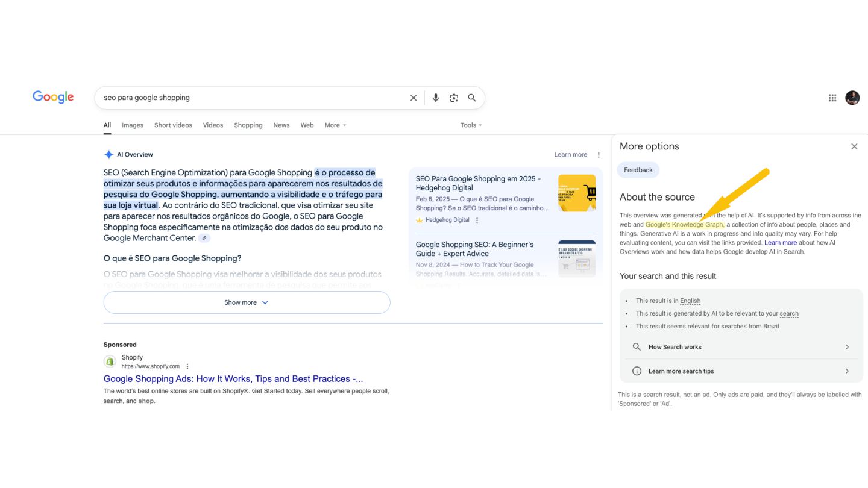
Task: Switch to the Shopping tab
Action: pos(248,125)
